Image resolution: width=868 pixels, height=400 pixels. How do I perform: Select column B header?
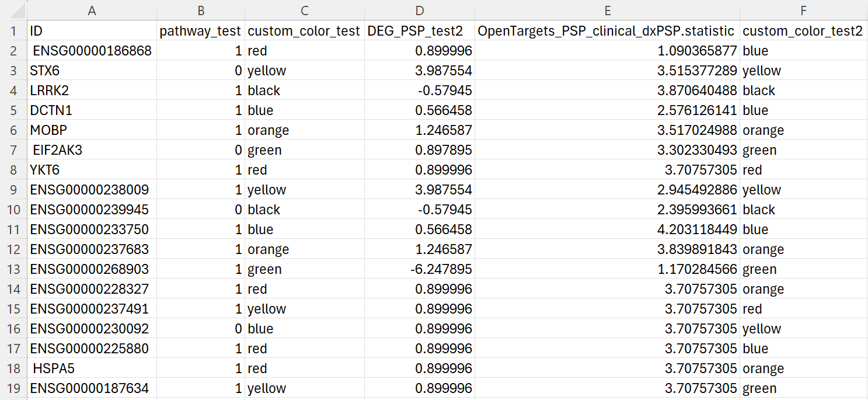[x=201, y=10]
